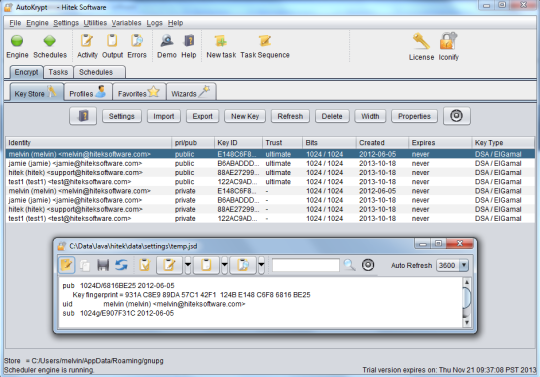
Task: Click the magnifying glass search icon in temp.jsd window
Action: tap(349, 265)
